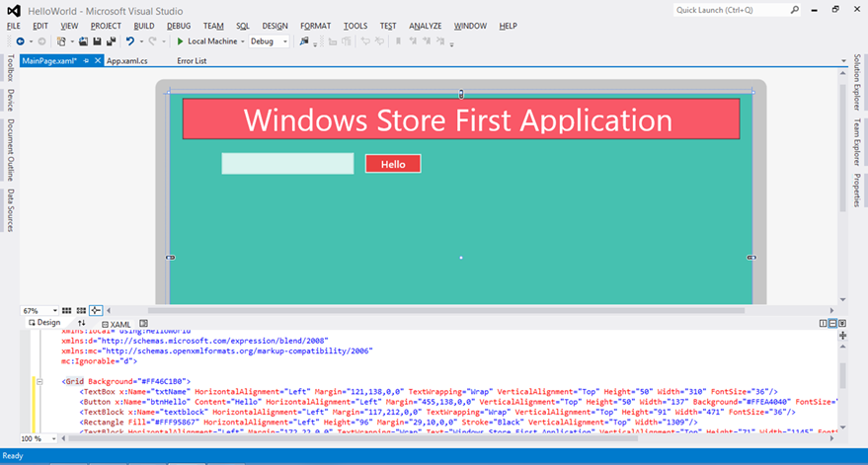Open the Solution Explorer side panel
Image resolution: width=868 pixels, height=465 pixels.
pyautogui.click(x=856, y=82)
